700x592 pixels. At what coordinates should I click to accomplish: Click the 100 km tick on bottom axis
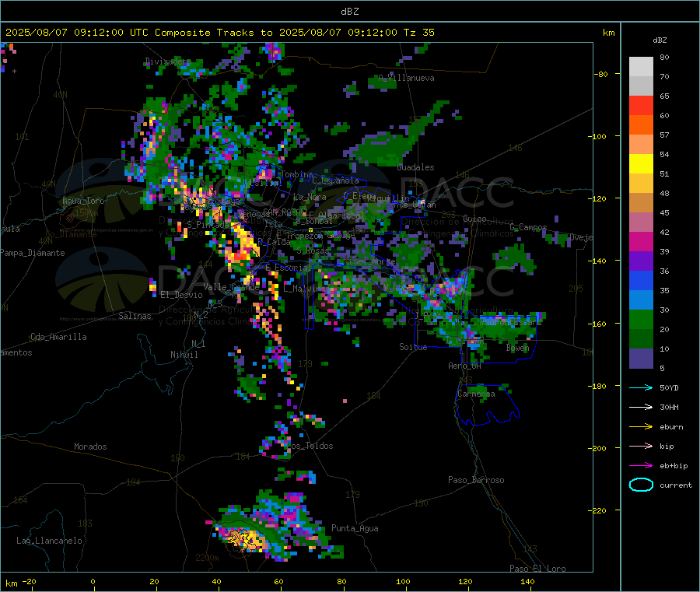403,581
